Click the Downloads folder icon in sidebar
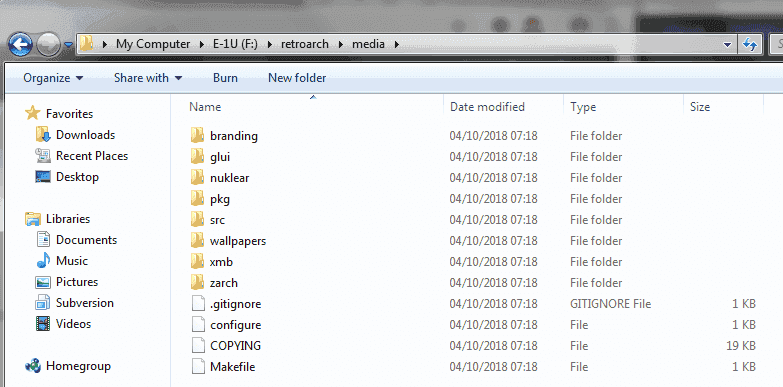Viewport: 783px width, 387px height. point(43,135)
